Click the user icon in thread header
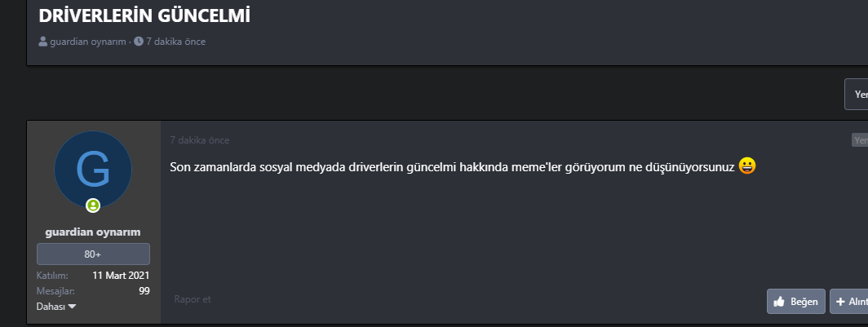Image resolution: width=868 pixels, height=327 pixels. coord(43,42)
